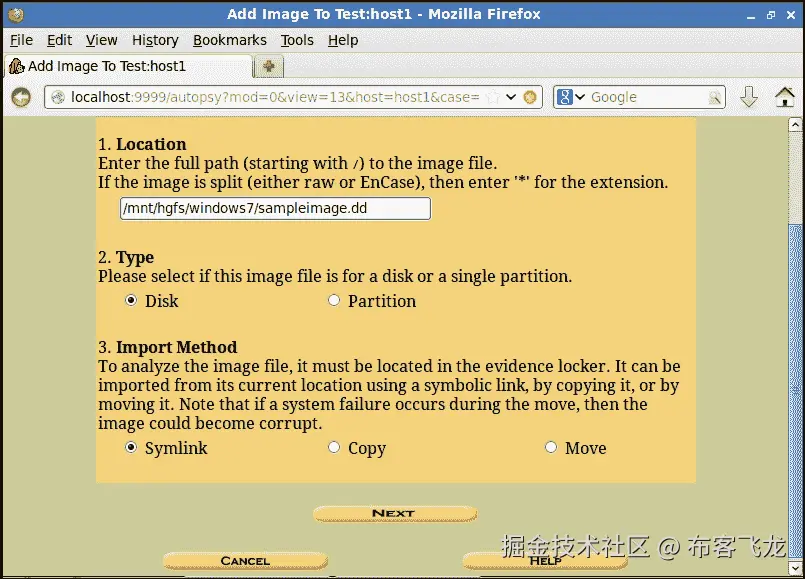
Task: Open the Help menu
Action: [x=343, y=40]
